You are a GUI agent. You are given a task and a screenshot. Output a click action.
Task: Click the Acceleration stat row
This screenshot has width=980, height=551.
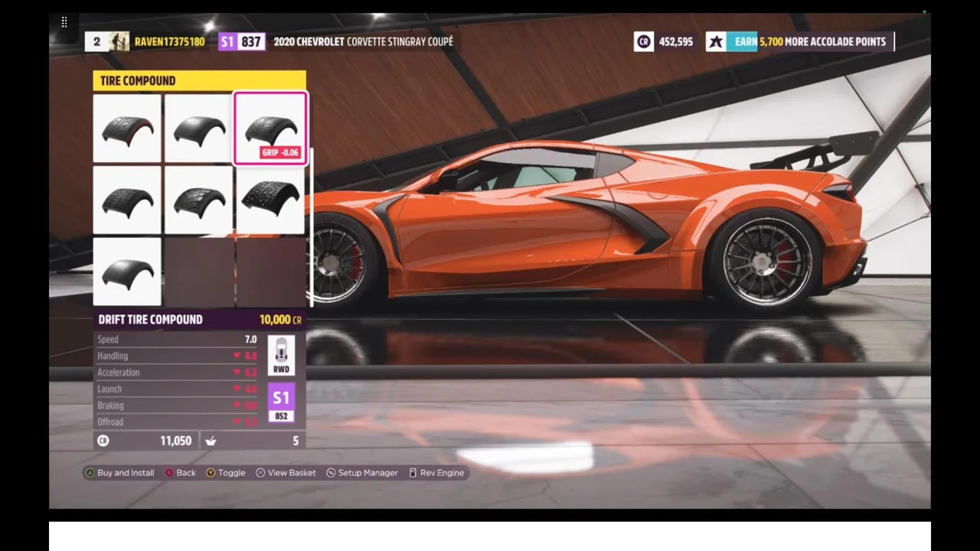[178, 372]
